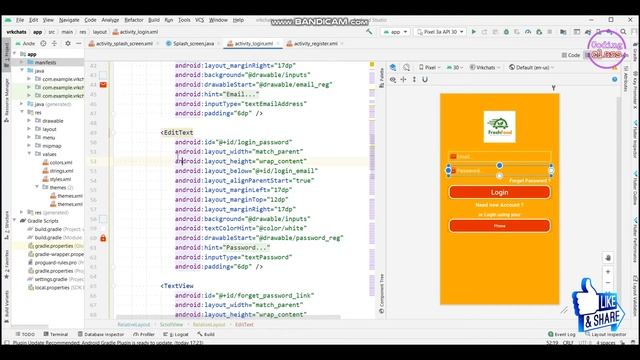Click the red email gutter icon
Image resolution: width=640 pixels, height=360 pixels.
coord(103,84)
